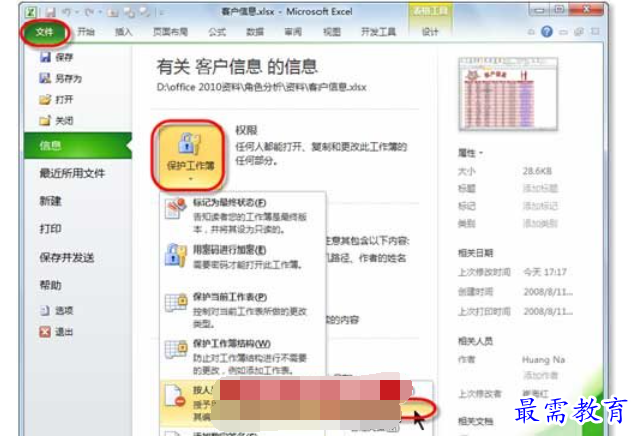This screenshot has width=636, height=442.
Task: Expand the 属性 (Properties) dropdown arrow
Action: click(x=481, y=153)
